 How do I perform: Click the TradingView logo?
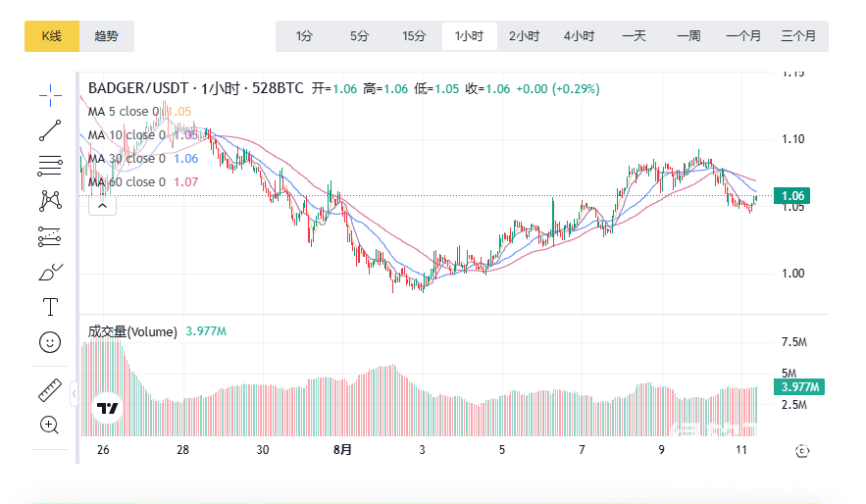[107, 408]
